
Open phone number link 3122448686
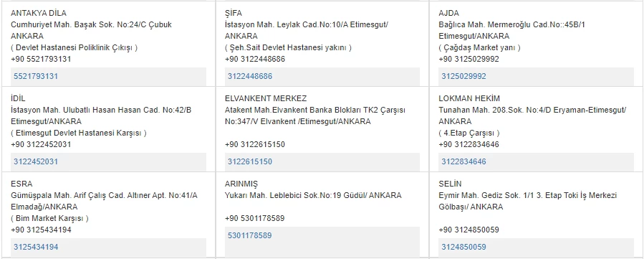[250, 76]
